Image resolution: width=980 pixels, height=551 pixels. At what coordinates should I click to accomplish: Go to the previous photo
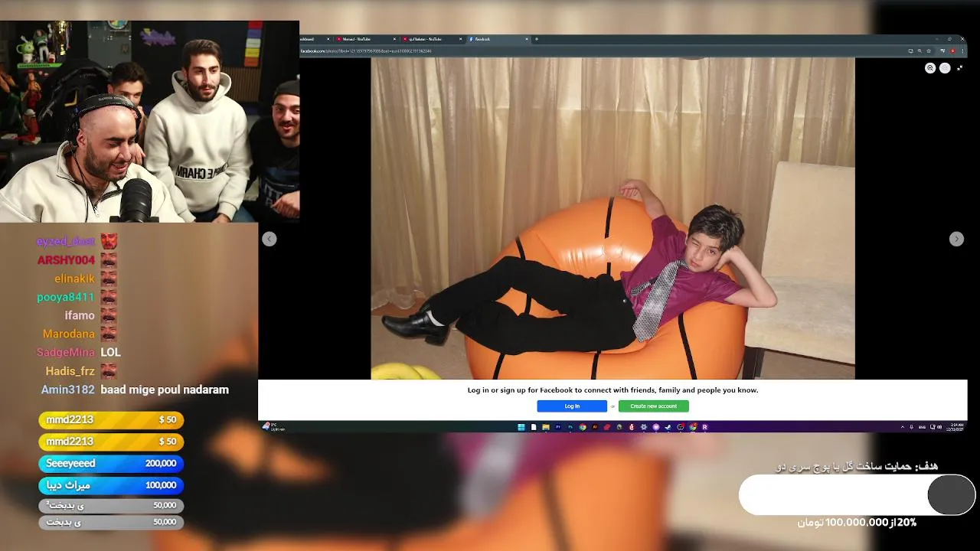(269, 240)
